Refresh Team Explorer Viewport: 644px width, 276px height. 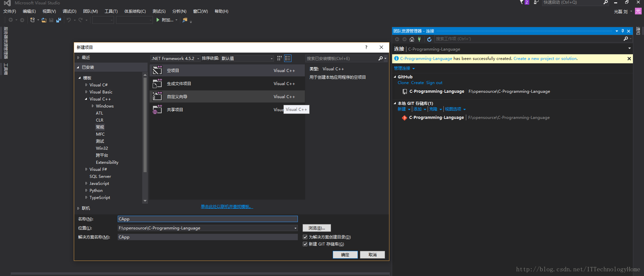click(x=429, y=39)
